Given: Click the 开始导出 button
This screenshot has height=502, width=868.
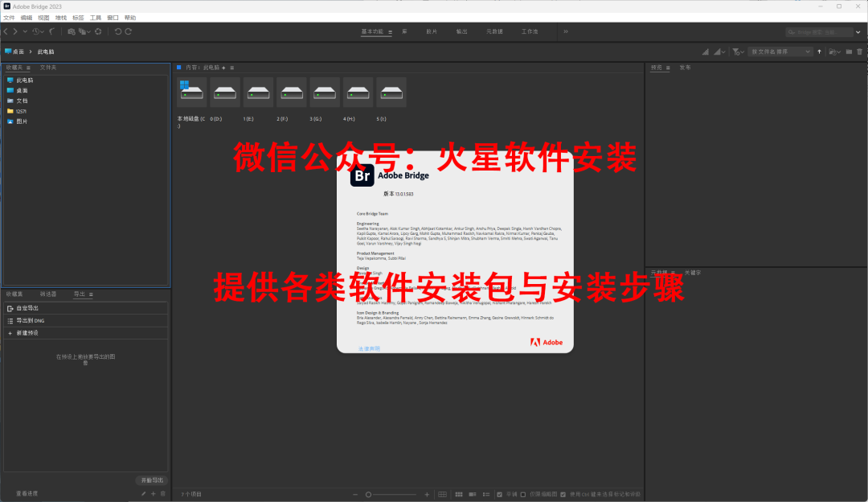Looking at the screenshot, I should click(x=152, y=480).
